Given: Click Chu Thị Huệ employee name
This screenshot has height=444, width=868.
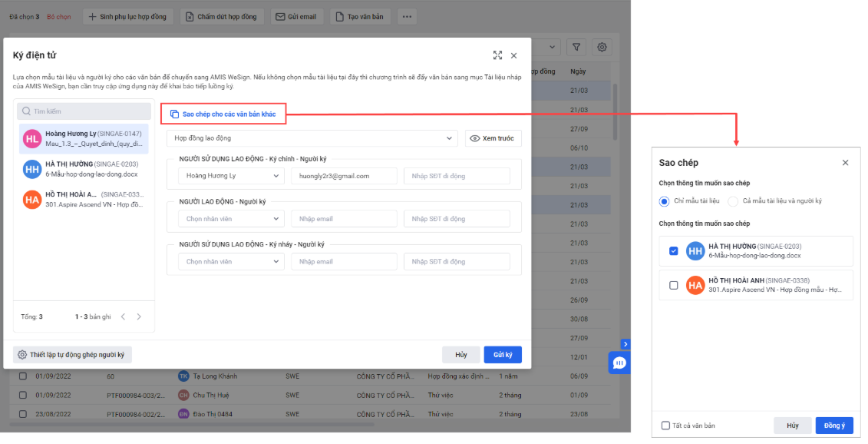Looking at the screenshot, I should point(211,395).
